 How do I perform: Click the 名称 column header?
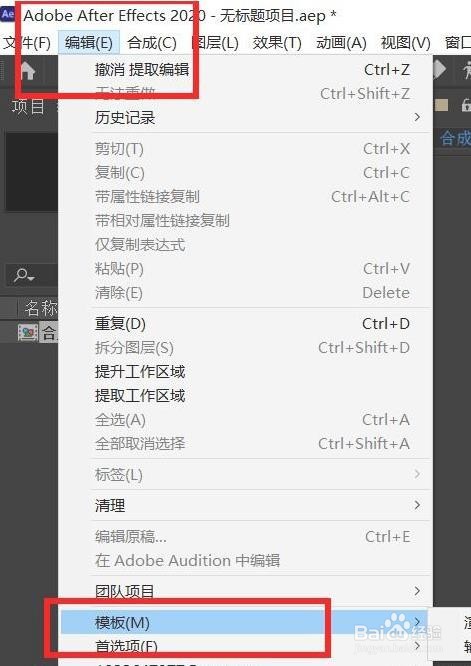pos(40,308)
